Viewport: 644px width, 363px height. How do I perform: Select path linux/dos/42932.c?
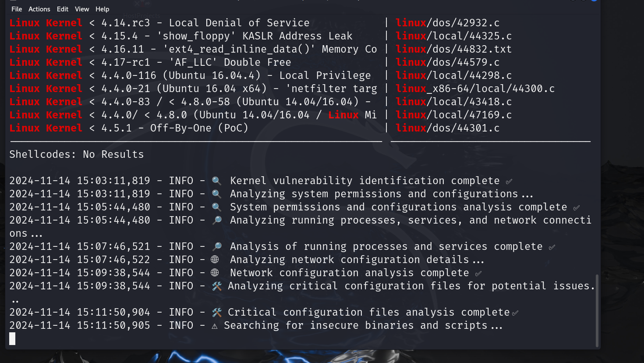coord(447,23)
